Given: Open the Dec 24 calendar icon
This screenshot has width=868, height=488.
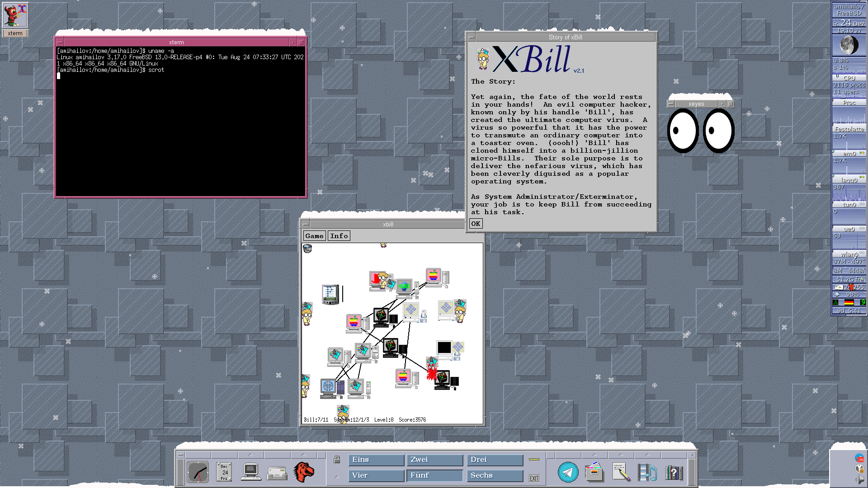Looking at the screenshot, I should [x=224, y=472].
